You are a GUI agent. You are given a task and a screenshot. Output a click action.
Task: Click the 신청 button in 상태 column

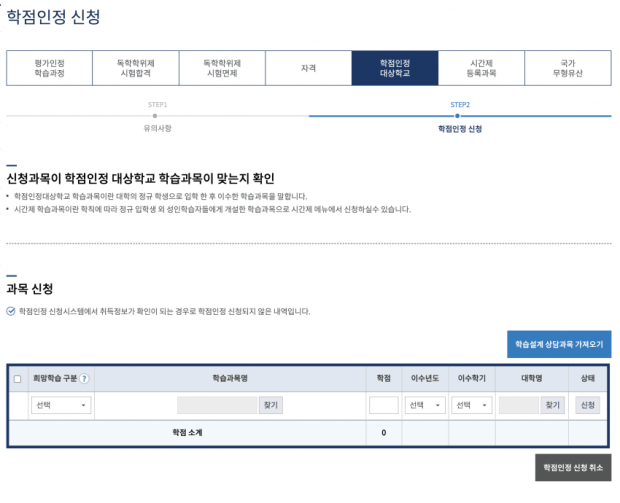coord(588,405)
